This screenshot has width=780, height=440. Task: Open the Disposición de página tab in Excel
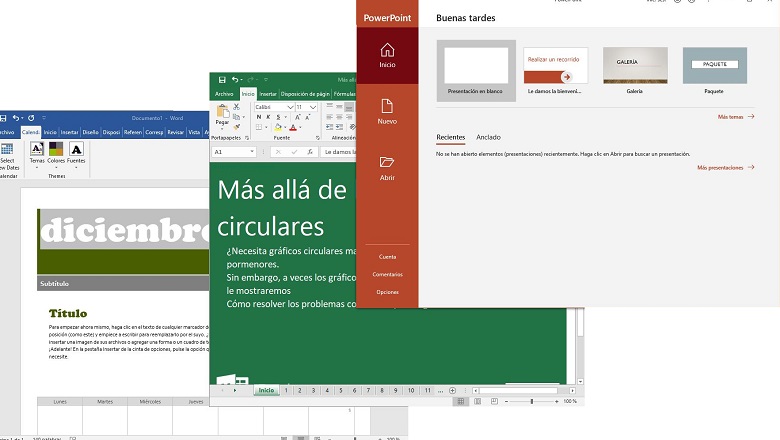[x=305, y=93]
